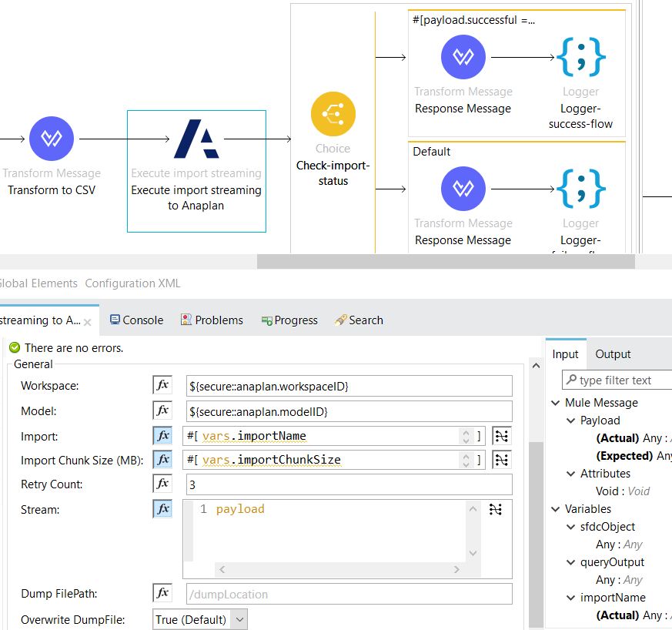The width and height of the screenshot is (672, 630).
Task: Collapse the Mule Message tree node
Action: coord(556,403)
